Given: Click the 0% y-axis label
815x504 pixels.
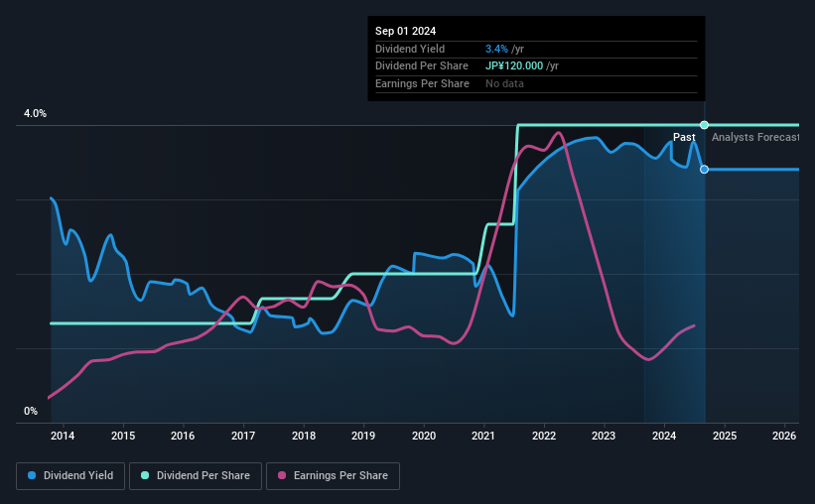Looking at the screenshot, I should click(31, 411).
